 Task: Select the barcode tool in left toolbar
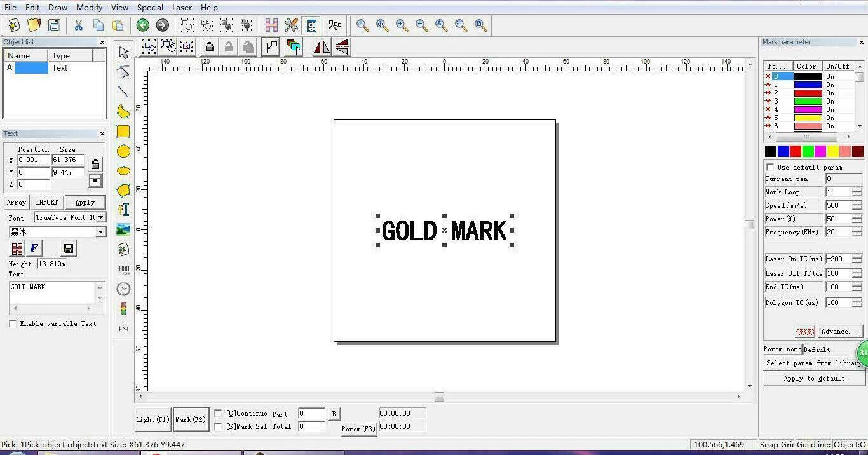coord(123,269)
